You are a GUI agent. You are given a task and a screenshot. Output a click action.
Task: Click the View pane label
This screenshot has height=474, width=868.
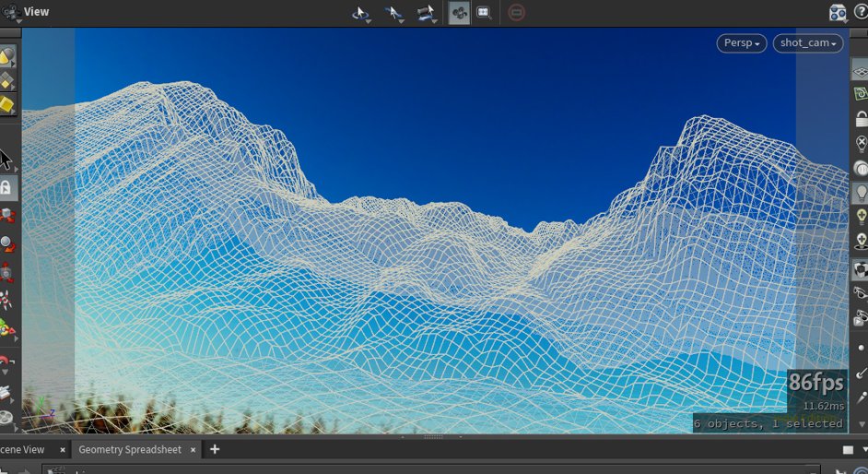[x=36, y=12]
